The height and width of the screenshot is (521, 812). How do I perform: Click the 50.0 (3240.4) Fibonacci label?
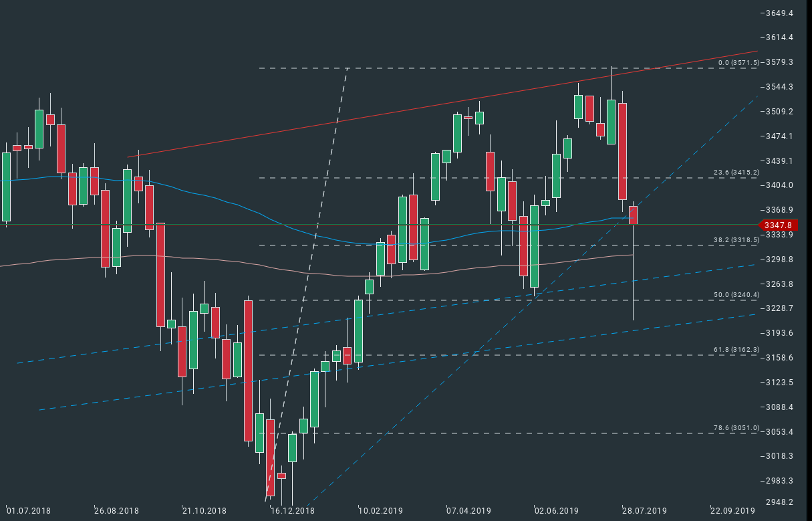coord(736,295)
